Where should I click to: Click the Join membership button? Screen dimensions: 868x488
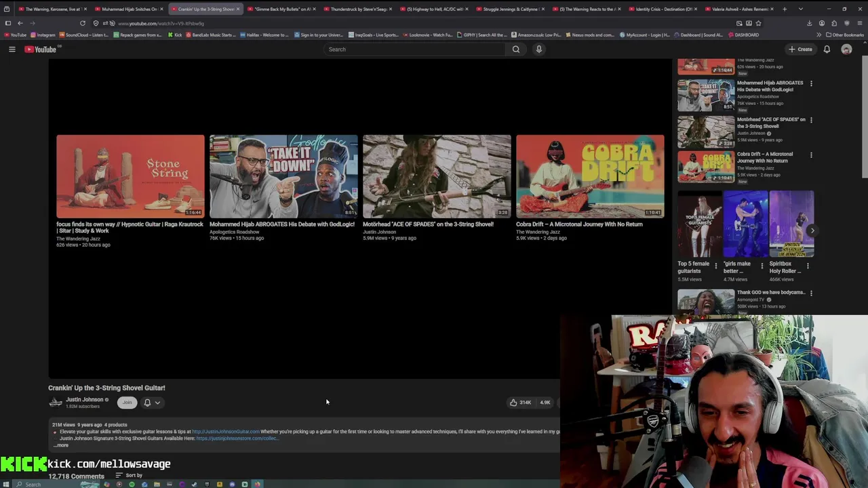(127, 403)
